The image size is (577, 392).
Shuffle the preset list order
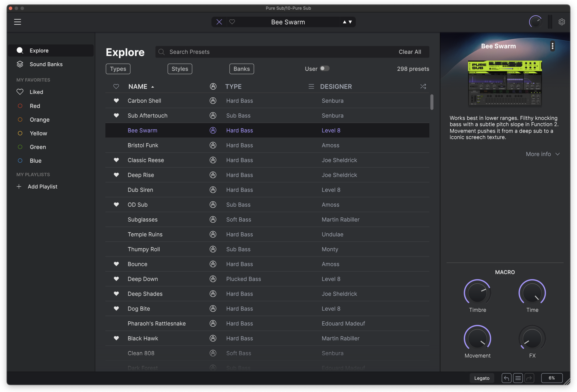(423, 86)
